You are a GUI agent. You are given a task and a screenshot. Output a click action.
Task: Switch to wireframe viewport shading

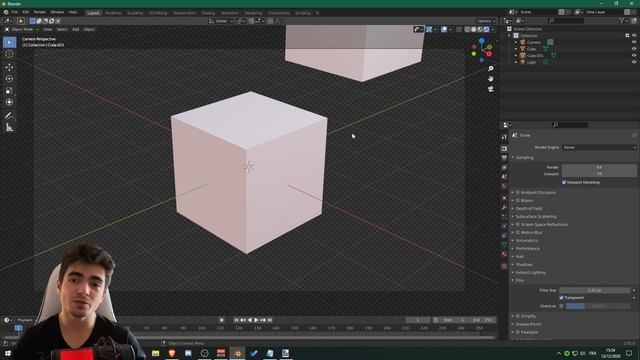[x=467, y=29]
